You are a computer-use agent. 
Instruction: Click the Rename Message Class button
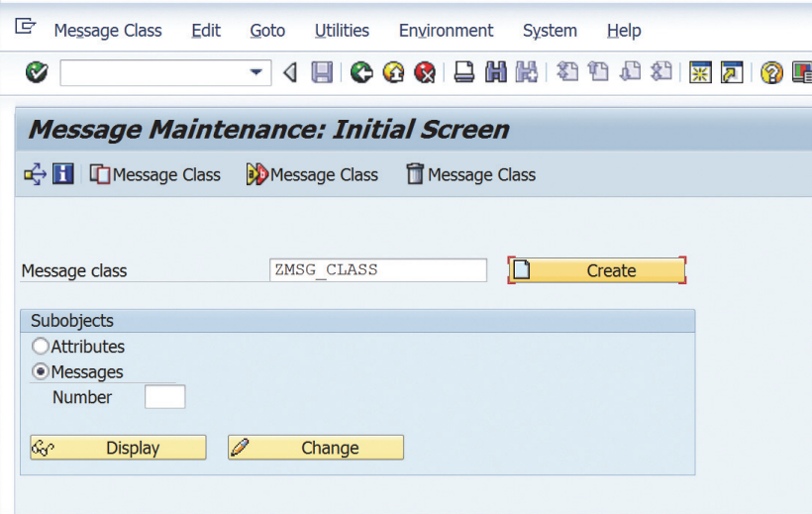[312, 174]
